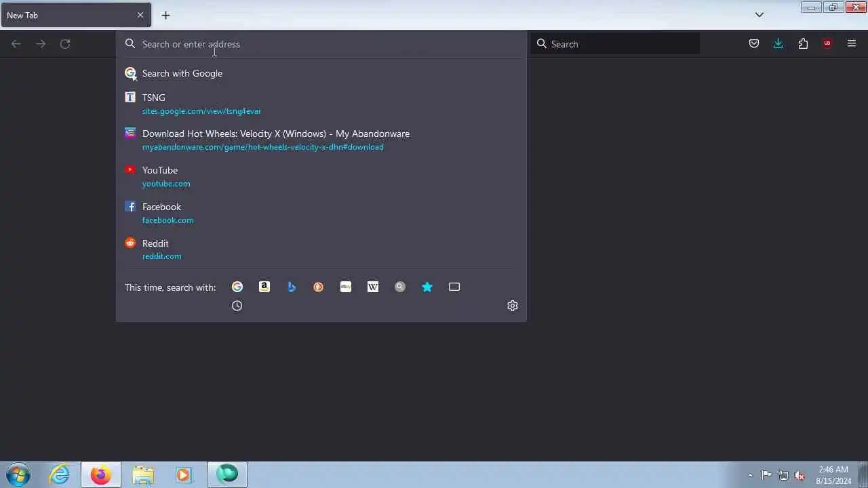Click the magnifier icon in Search box

[542, 43]
